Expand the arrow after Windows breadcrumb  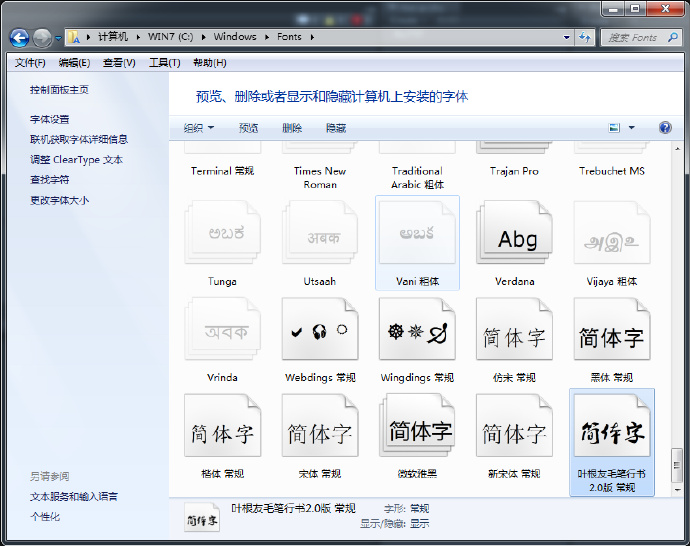[267, 37]
